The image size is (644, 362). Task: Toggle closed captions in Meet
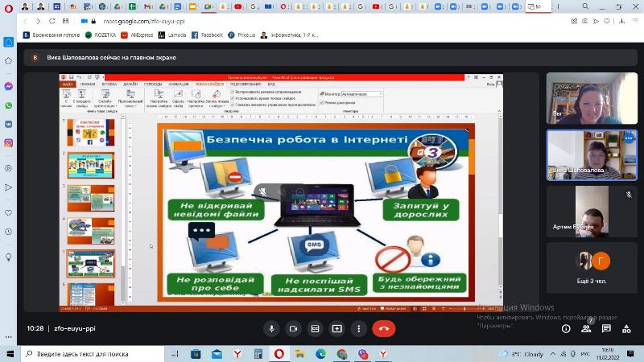pyautogui.click(x=316, y=328)
